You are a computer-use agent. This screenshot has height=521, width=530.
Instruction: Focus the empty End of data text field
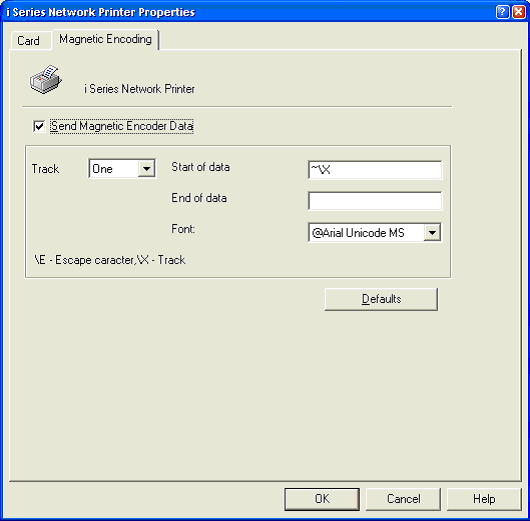point(375,201)
